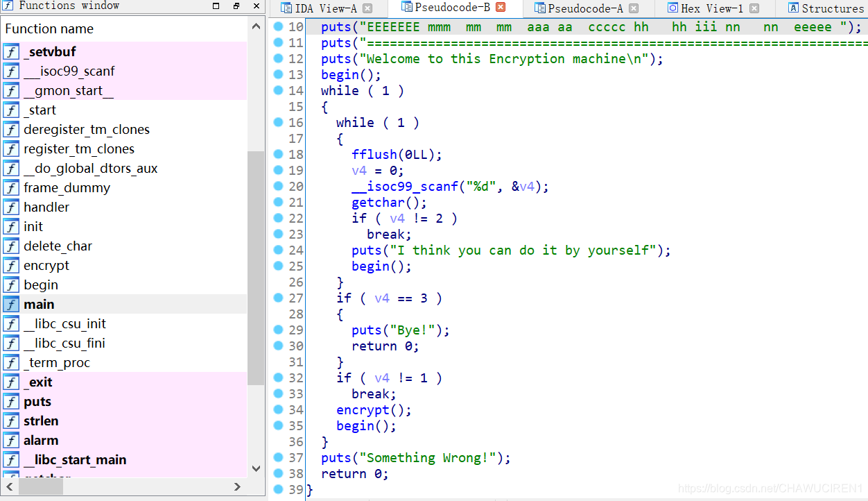Viewport: 868px width, 501px height.
Task: Toggle breakpoint dot on line 29
Action: point(278,330)
